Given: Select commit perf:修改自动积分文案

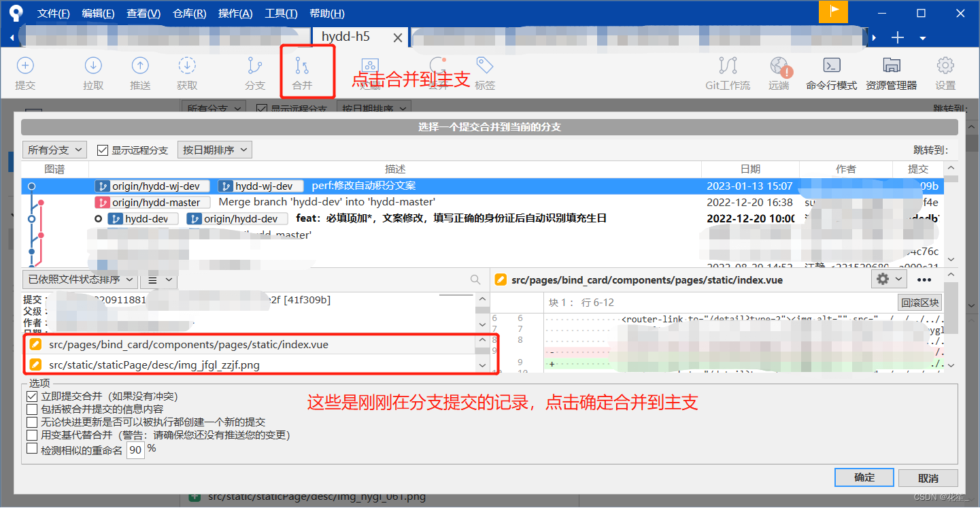Looking at the screenshot, I should (x=482, y=186).
